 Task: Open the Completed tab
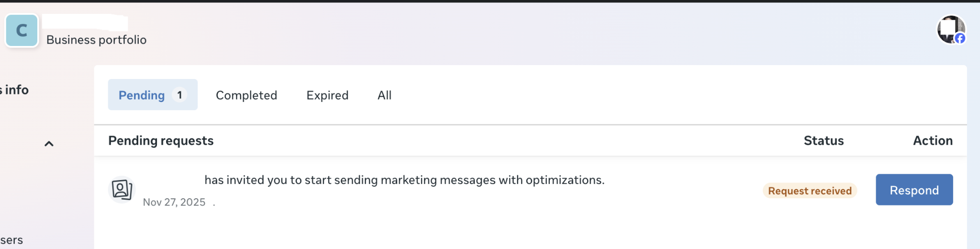(x=246, y=95)
